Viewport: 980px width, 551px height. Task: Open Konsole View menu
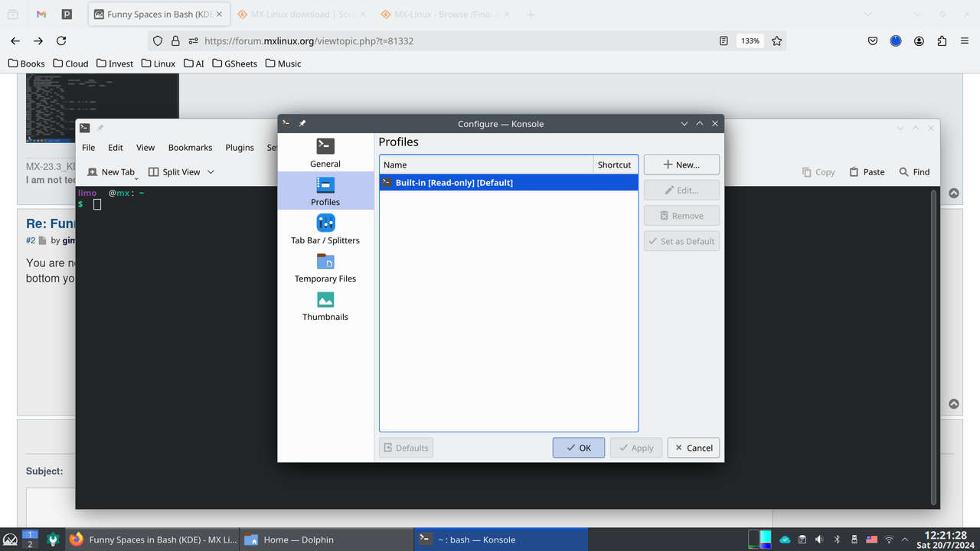[x=145, y=148]
